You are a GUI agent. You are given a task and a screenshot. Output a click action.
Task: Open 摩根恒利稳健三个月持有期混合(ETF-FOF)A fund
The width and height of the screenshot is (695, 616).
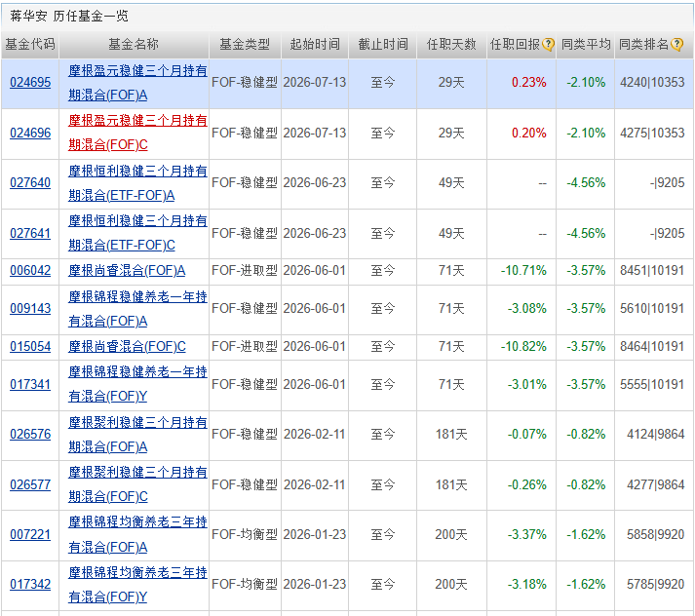click(137, 183)
